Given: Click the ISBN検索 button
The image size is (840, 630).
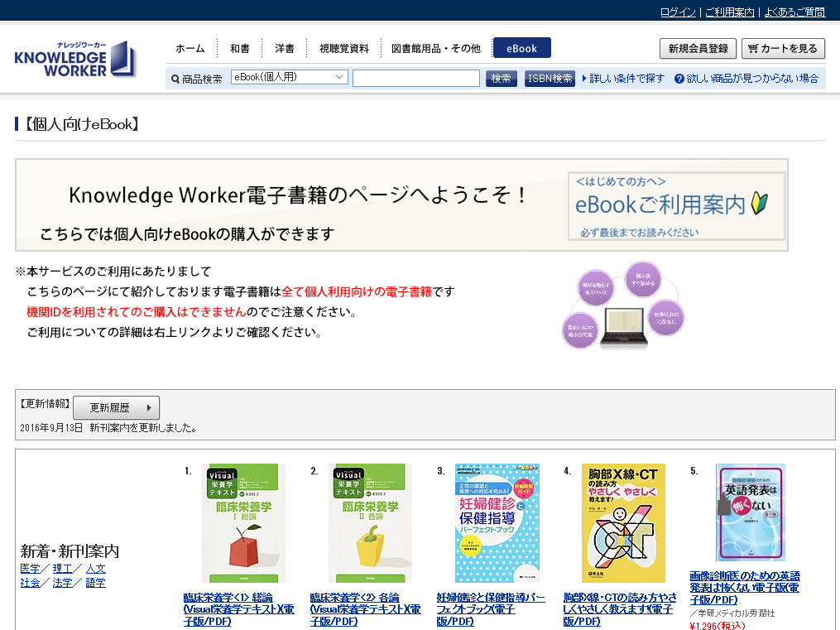Looking at the screenshot, I should 550,78.
